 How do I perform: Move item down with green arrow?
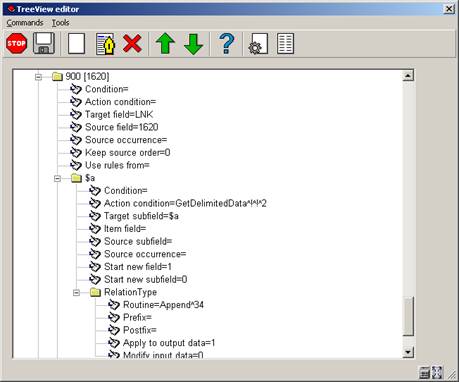point(193,44)
